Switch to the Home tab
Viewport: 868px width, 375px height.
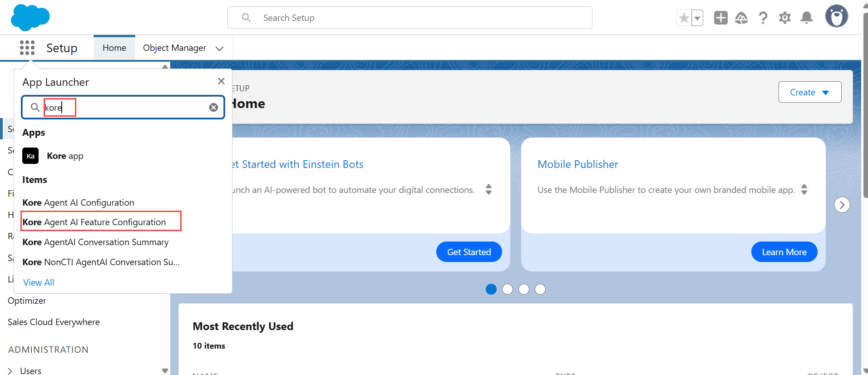114,48
